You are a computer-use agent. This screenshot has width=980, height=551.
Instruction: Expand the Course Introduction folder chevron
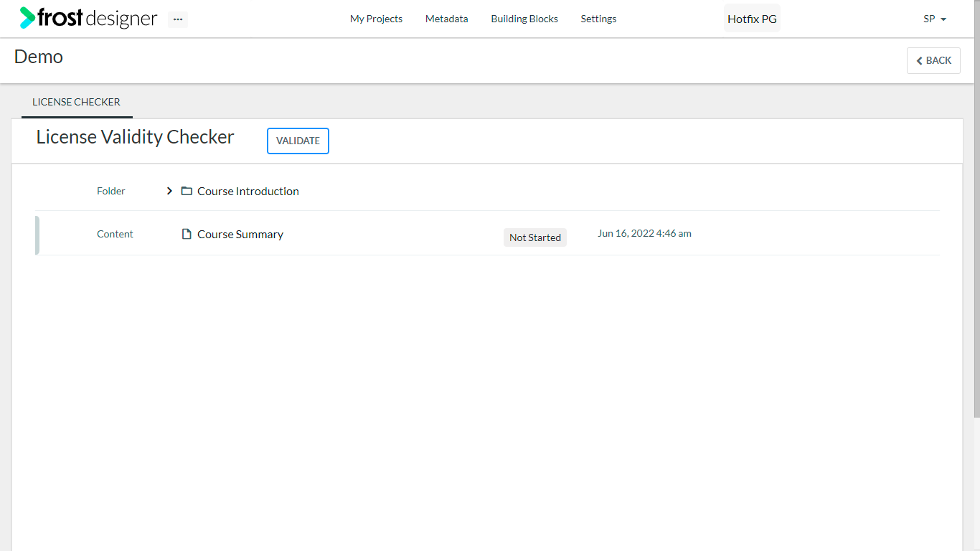point(169,191)
